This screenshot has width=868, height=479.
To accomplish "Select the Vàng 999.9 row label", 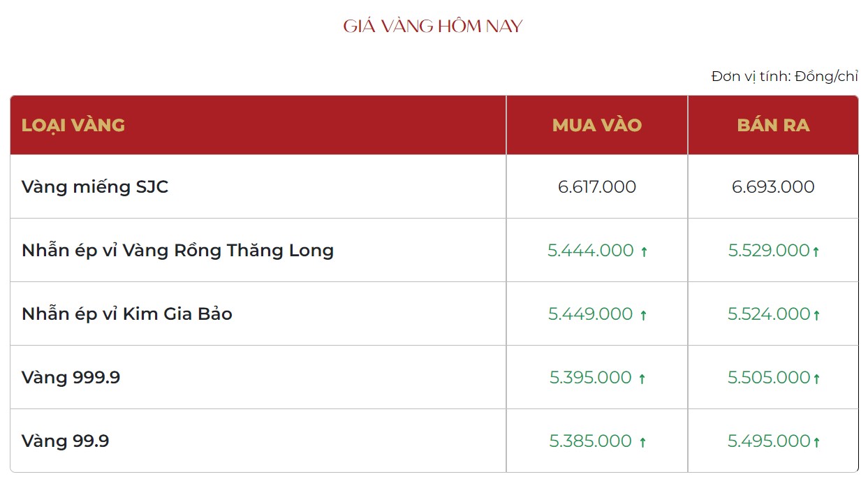I will (71, 378).
